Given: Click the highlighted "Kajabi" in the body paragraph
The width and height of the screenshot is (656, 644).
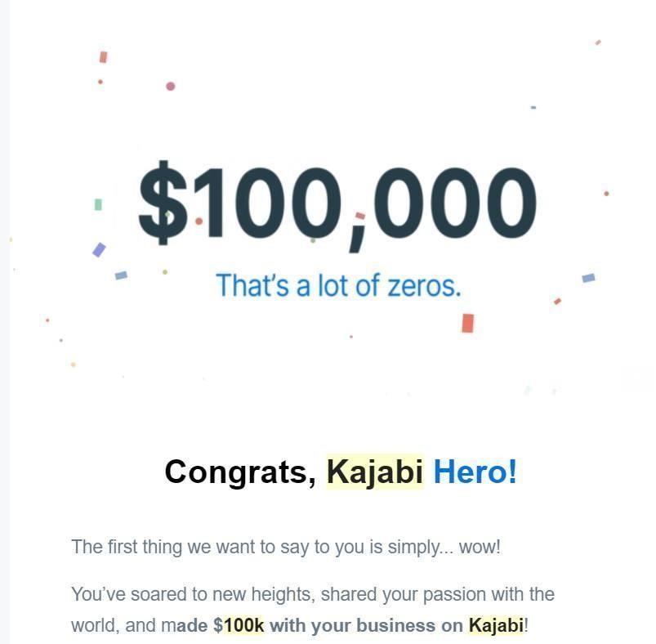Looking at the screenshot, I should click(x=496, y=625).
